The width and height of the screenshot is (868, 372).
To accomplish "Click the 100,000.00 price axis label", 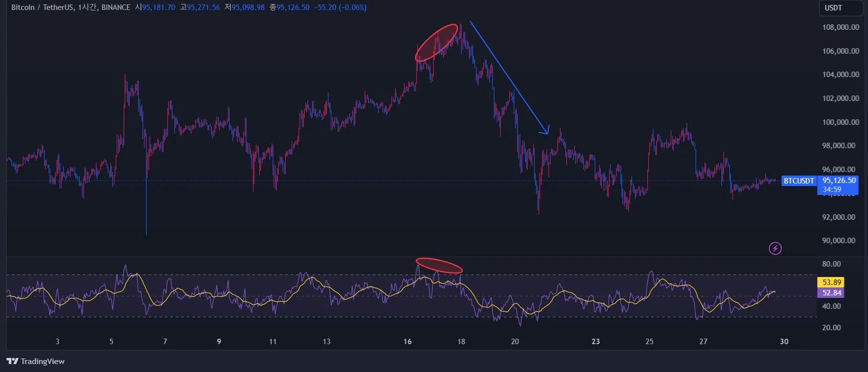I will point(841,122).
